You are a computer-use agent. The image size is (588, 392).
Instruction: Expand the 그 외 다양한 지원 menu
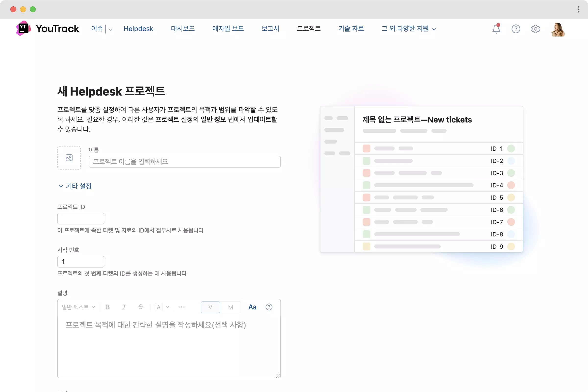[408, 29]
